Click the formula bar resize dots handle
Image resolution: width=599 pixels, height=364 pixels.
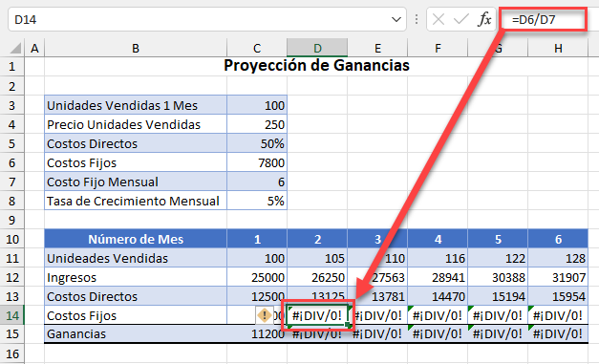[417, 19]
